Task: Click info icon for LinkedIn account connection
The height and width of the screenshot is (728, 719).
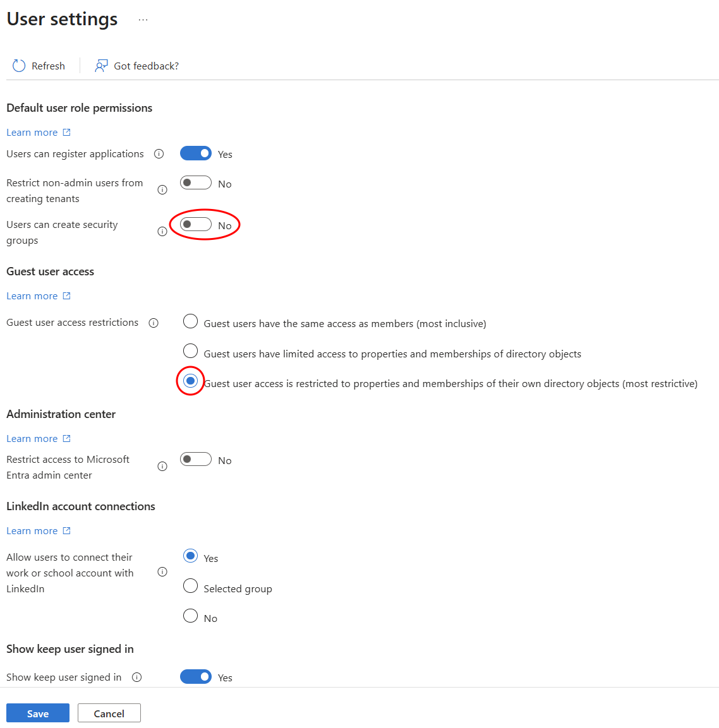Action: 162,572
